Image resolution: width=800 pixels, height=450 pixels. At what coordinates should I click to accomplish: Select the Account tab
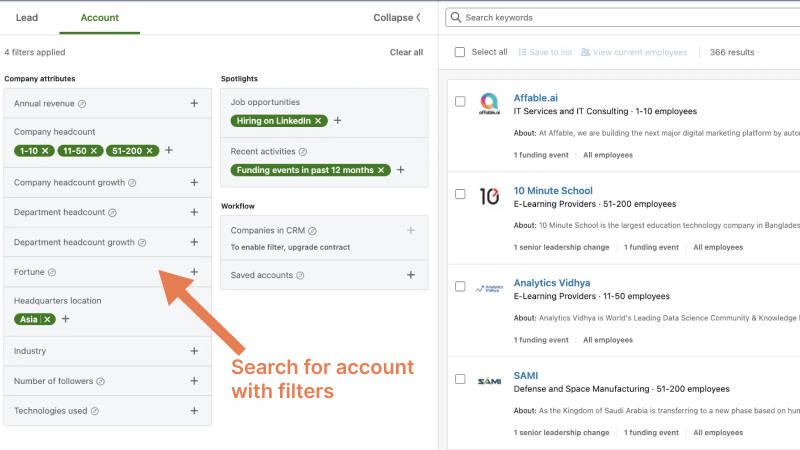[x=99, y=18]
